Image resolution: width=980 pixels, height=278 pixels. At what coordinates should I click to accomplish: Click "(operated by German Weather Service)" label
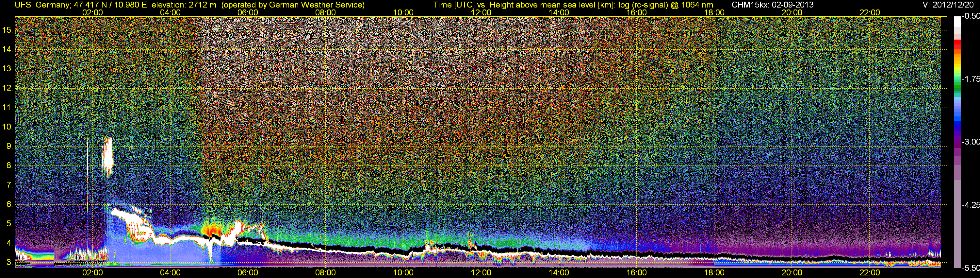[x=293, y=5]
